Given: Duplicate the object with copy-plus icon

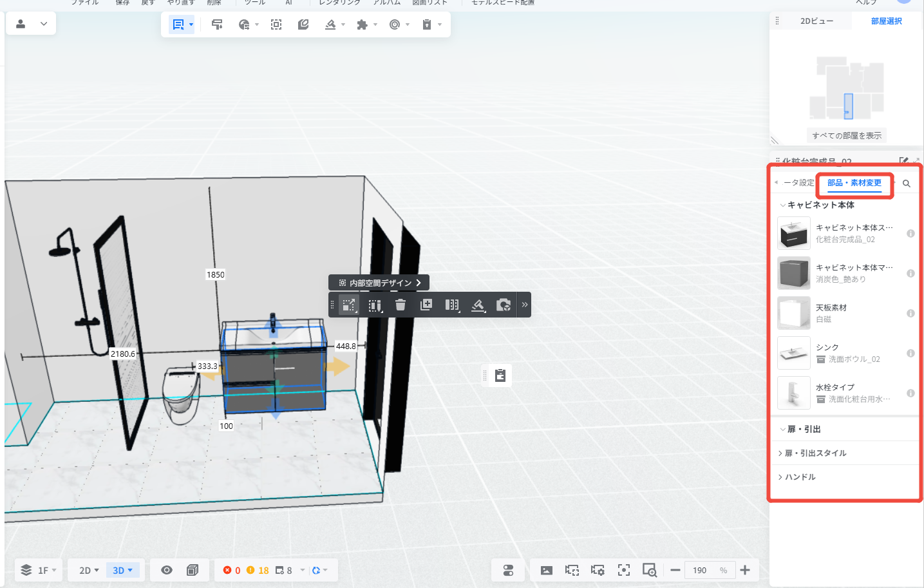Looking at the screenshot, I should (x=426, y=305).
